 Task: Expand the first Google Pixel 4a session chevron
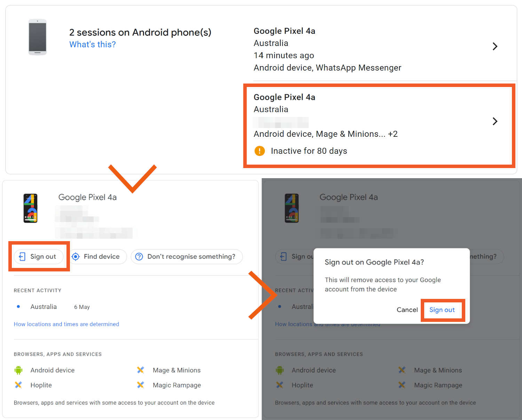point(495,46)
